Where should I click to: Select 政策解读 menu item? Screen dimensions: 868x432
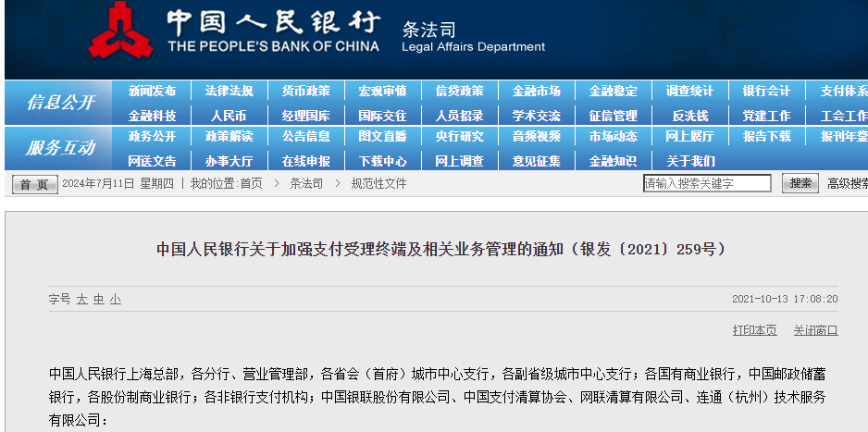pos(229,136)
